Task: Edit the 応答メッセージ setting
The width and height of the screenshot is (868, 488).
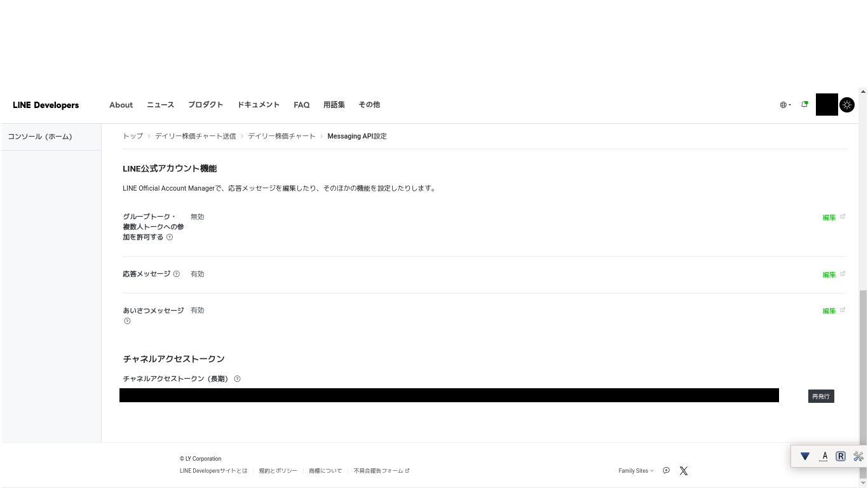Action: pyautogui.click(x=833, y=274)
